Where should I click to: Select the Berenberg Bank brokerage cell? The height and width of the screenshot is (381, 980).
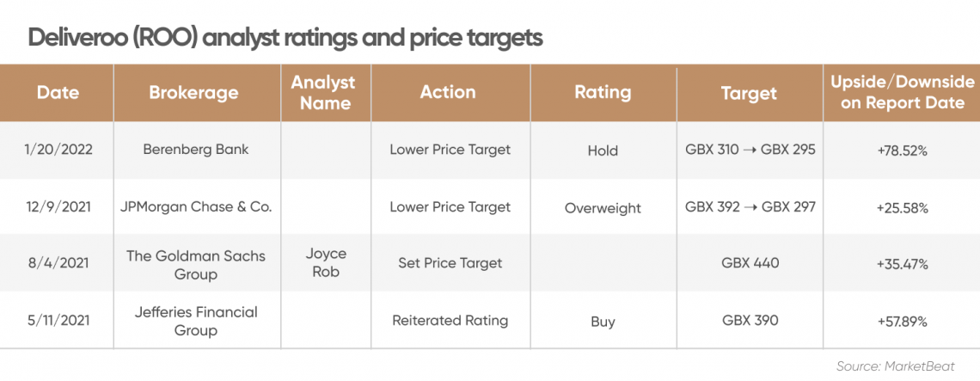coord(196,151)
